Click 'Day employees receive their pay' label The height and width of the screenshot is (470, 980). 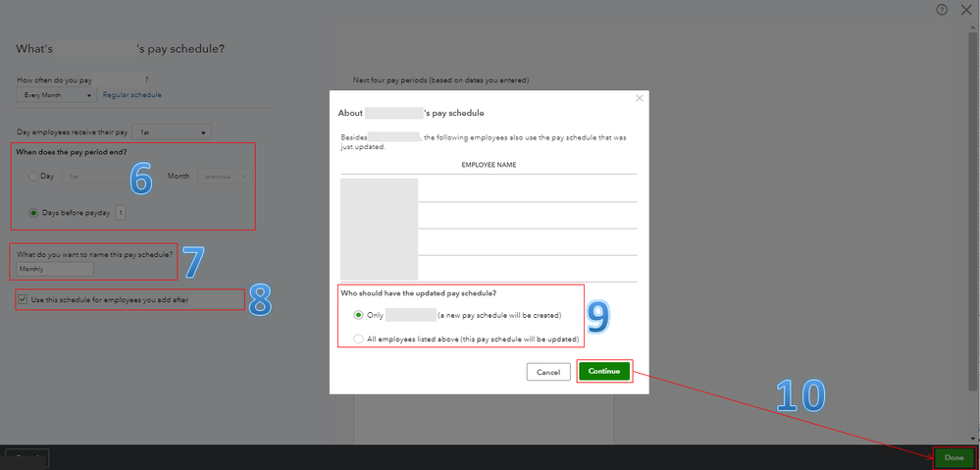pos(72,132)
